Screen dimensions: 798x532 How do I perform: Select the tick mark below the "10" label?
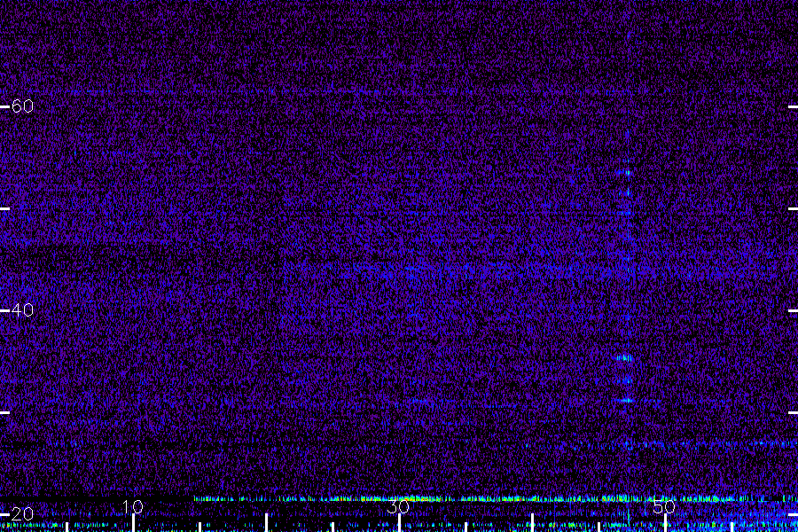click(x=133, y=523)
